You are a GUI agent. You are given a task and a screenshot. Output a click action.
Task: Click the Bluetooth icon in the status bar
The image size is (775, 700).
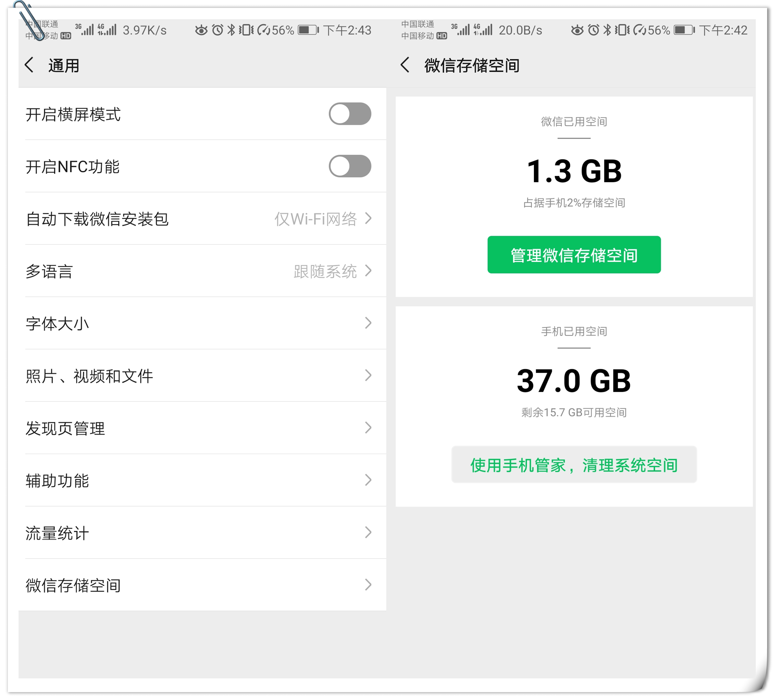(232, 30)
